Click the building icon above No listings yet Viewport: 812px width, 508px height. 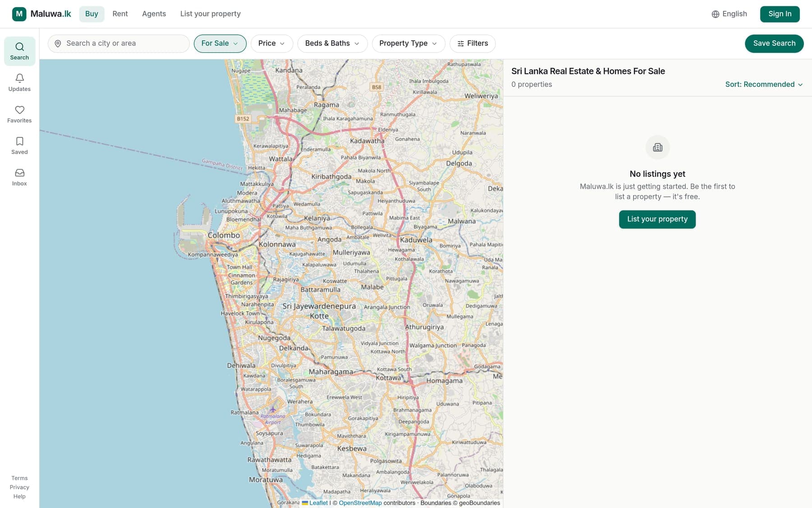click(x=657, y=147)
